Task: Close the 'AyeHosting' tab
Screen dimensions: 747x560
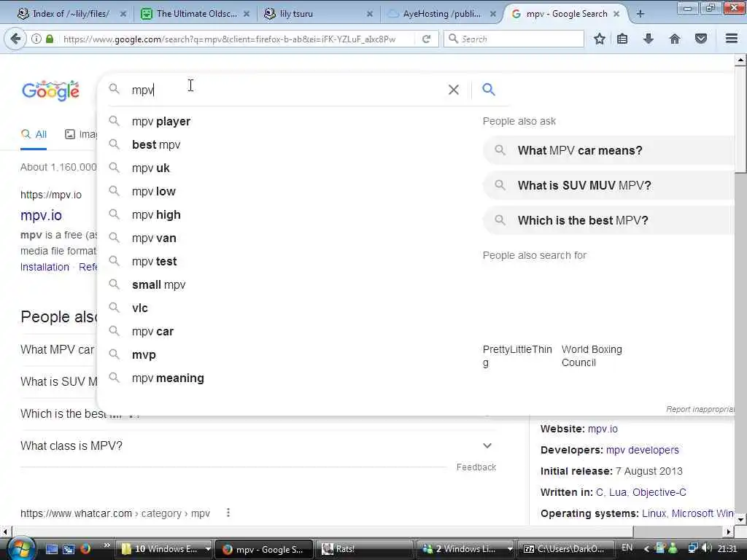Action: coord(493,14)
